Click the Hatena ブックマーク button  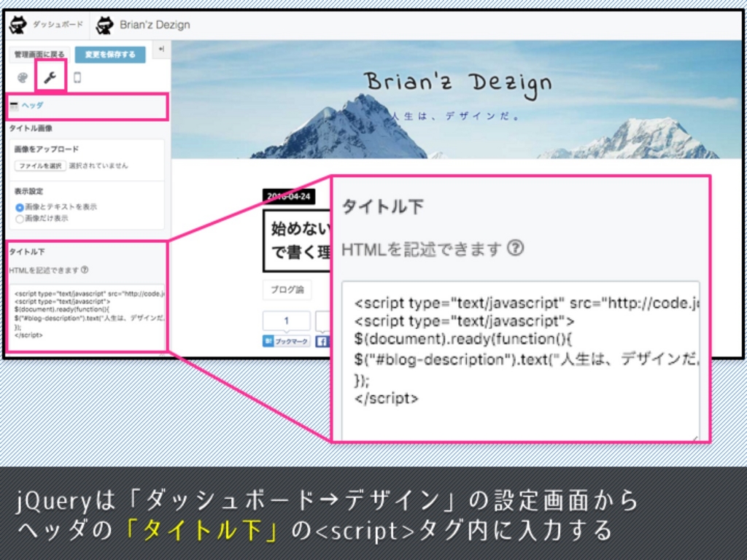pos(286,341)
